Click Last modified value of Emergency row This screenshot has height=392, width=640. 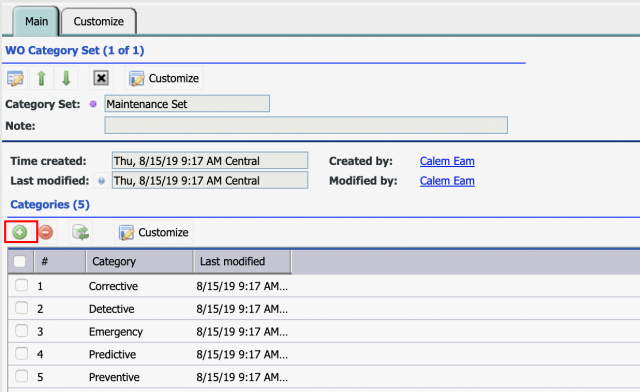(242, 332)
